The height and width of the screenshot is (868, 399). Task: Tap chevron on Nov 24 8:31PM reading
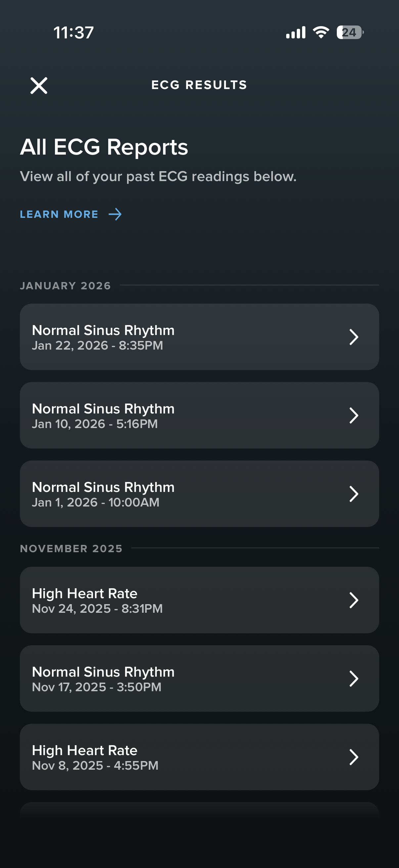point(354,600)
